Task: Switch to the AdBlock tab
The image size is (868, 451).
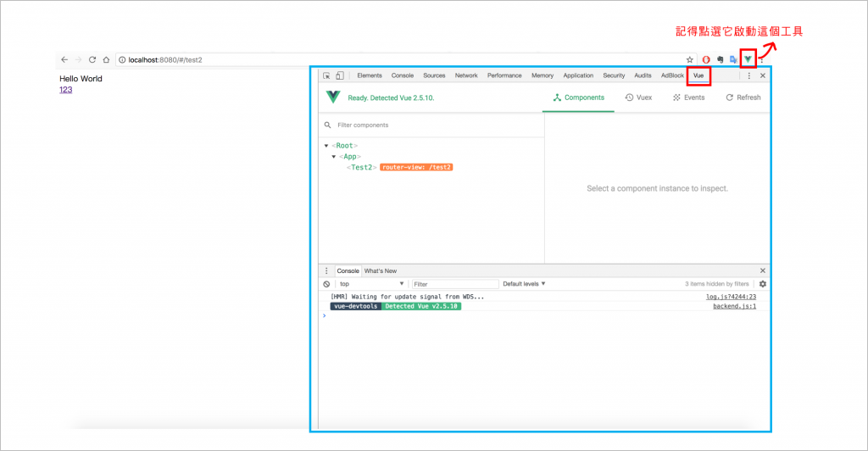Action: tap(672, 75)
